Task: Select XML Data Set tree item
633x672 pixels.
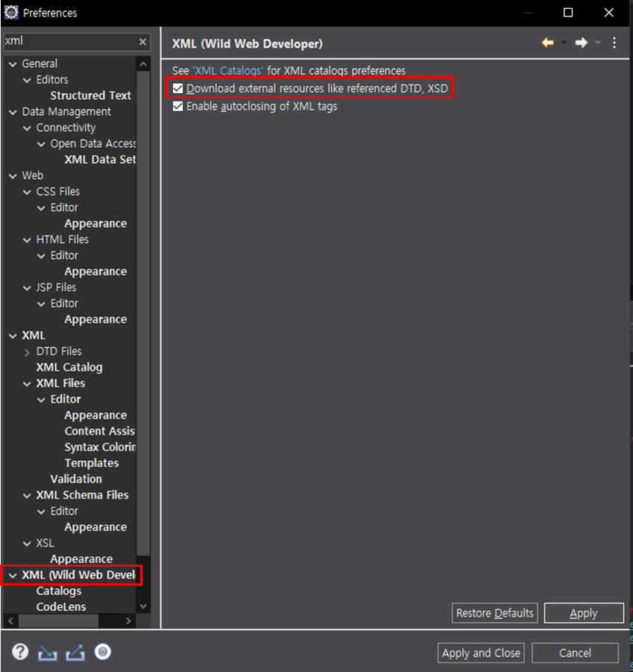Action: 100,160
